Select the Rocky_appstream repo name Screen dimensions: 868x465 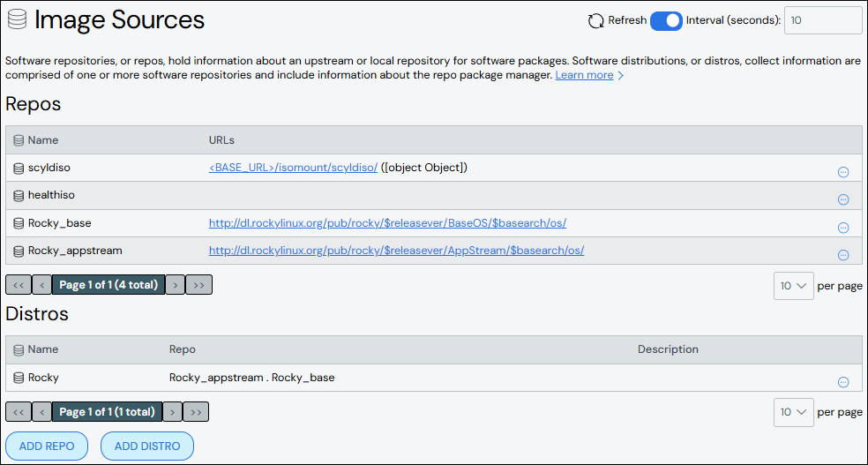point(75,251)
